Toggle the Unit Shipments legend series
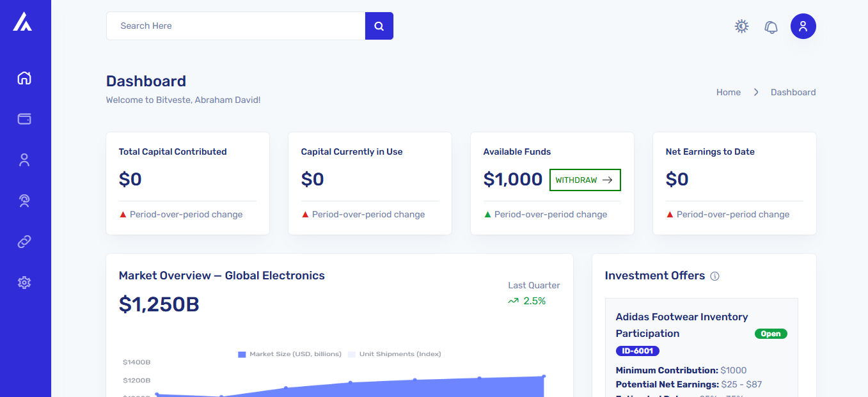868x397 pixels. tap(394, 354)
